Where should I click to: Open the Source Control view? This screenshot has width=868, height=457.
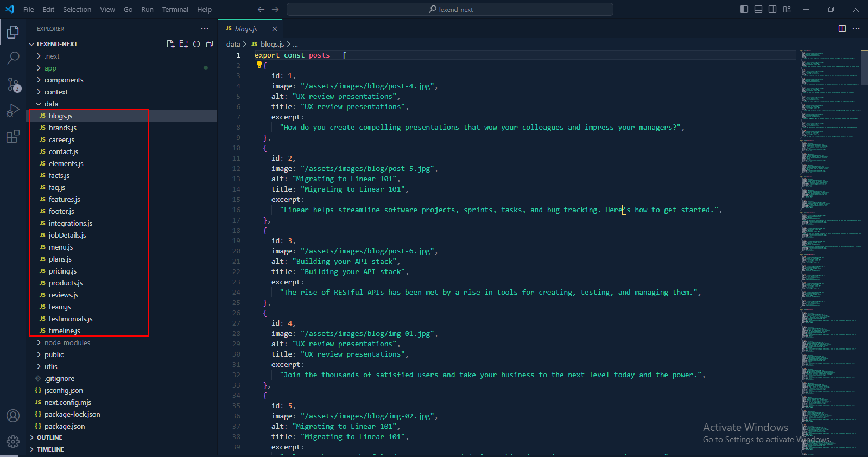[x=13, y=84]
